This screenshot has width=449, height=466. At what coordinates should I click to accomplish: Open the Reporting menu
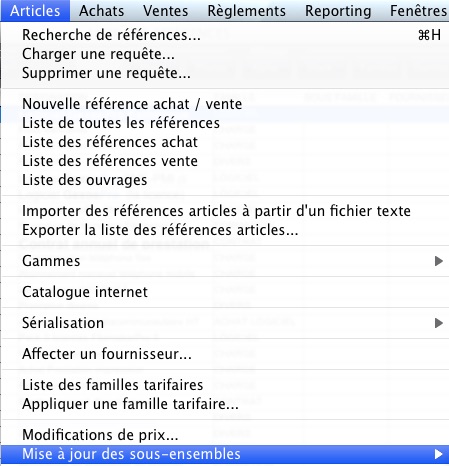pos(338,11)
